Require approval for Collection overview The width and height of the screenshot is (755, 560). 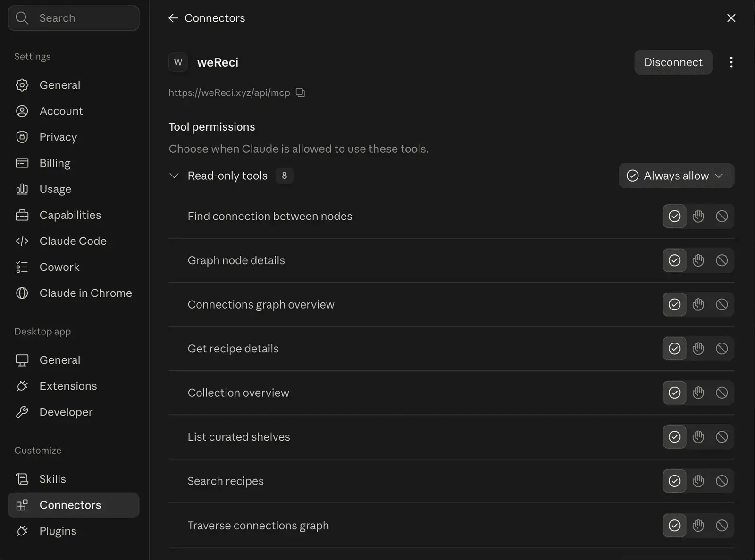698,393
